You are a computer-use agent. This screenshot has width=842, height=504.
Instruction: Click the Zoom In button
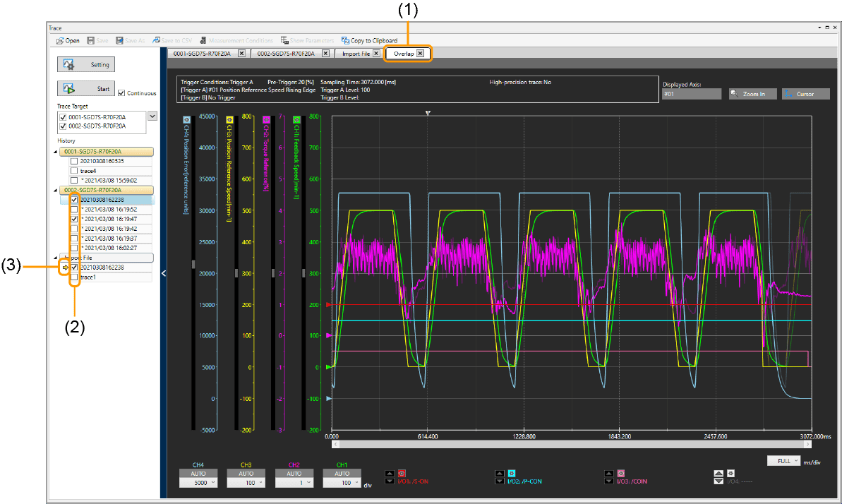(x=752, y=94)
